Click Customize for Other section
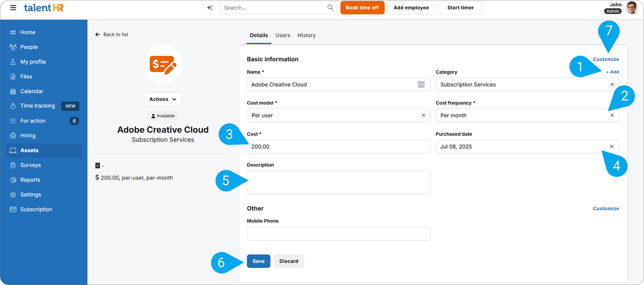The width and height of the screenshot is (644, 285). (606, 208)
